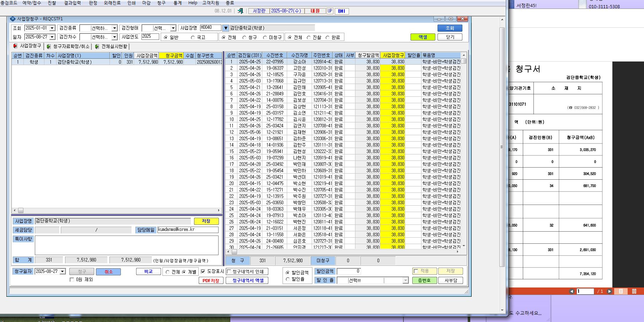
Task: Open the 할인율 selection dropdown
Action: [x=406, y=280]
